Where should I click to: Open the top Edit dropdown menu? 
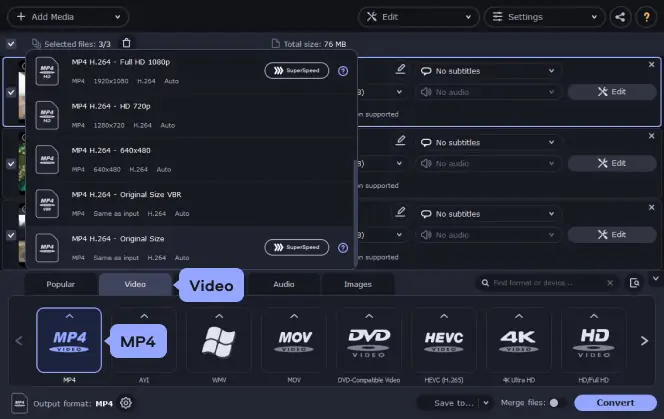[x=418, y=17]
